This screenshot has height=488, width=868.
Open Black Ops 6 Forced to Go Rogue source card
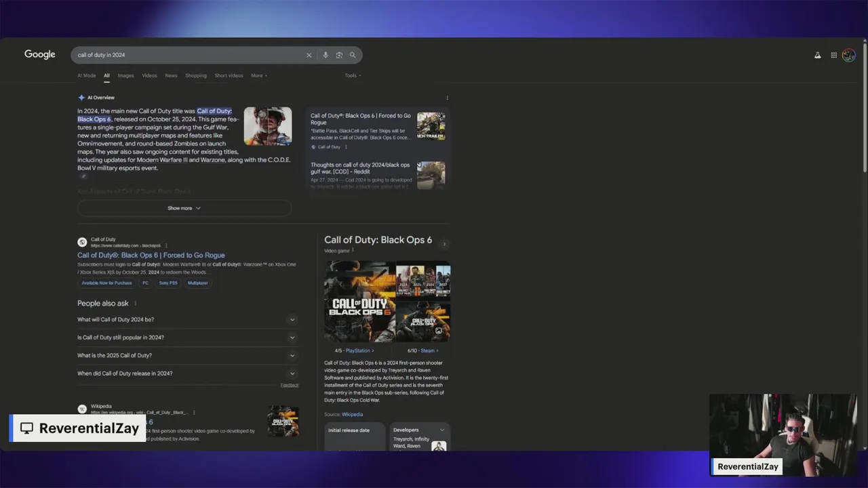coord(361,119)
